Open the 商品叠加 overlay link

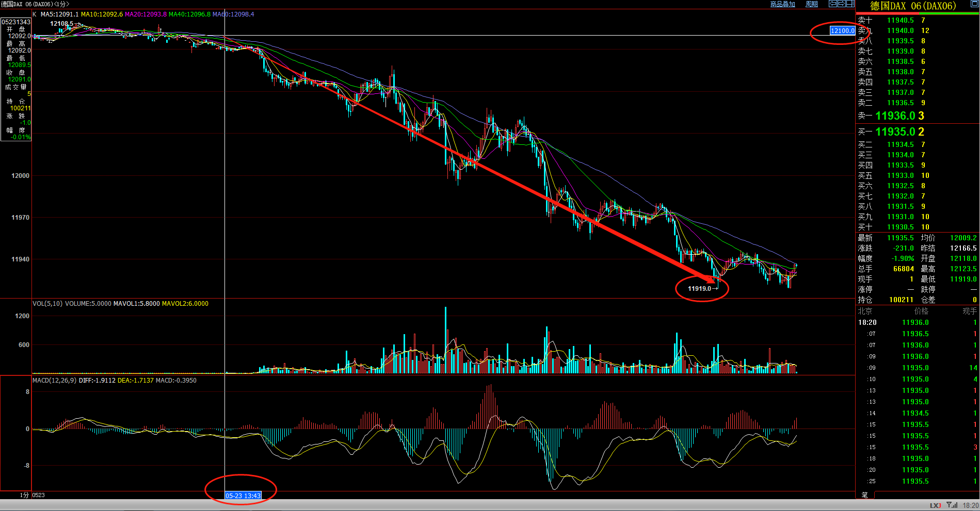pos(782,4)
